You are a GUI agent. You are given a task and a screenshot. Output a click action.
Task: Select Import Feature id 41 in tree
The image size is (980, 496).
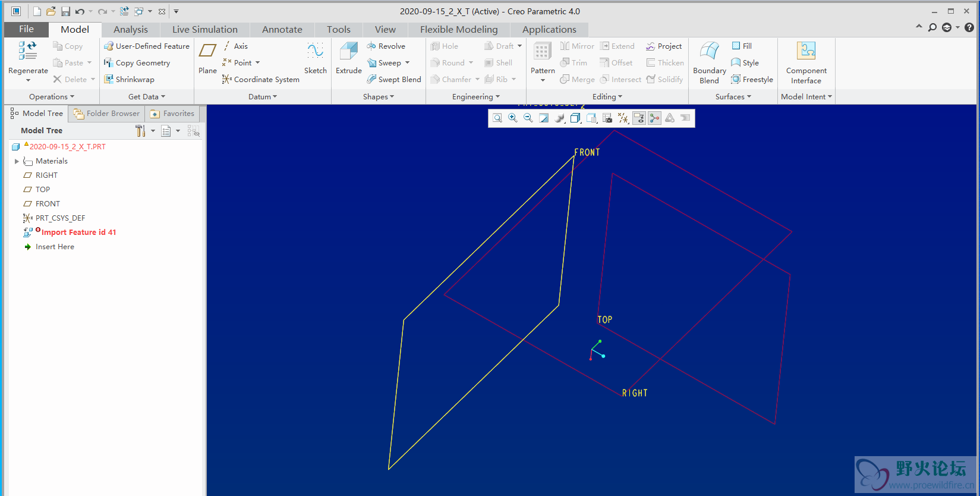point(78,233)
